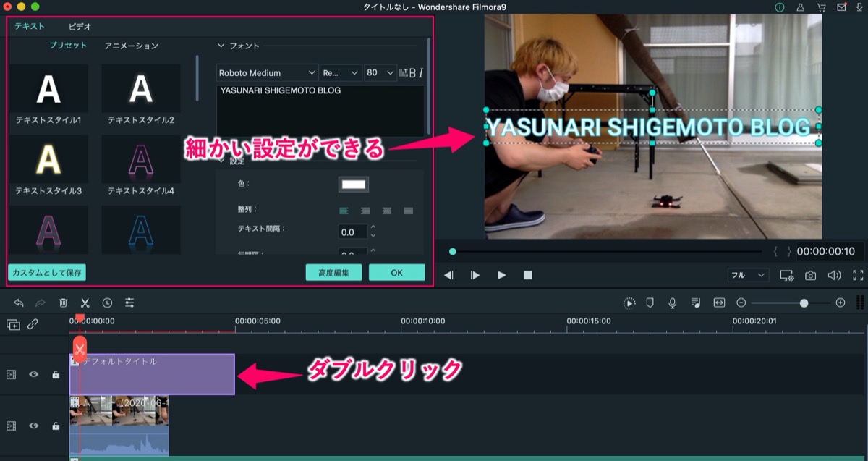Image resolution: width=868 pixels, height=461 pixels.
Task: Click the text column-spacing icon beside Bold
Action: point(403,72)
